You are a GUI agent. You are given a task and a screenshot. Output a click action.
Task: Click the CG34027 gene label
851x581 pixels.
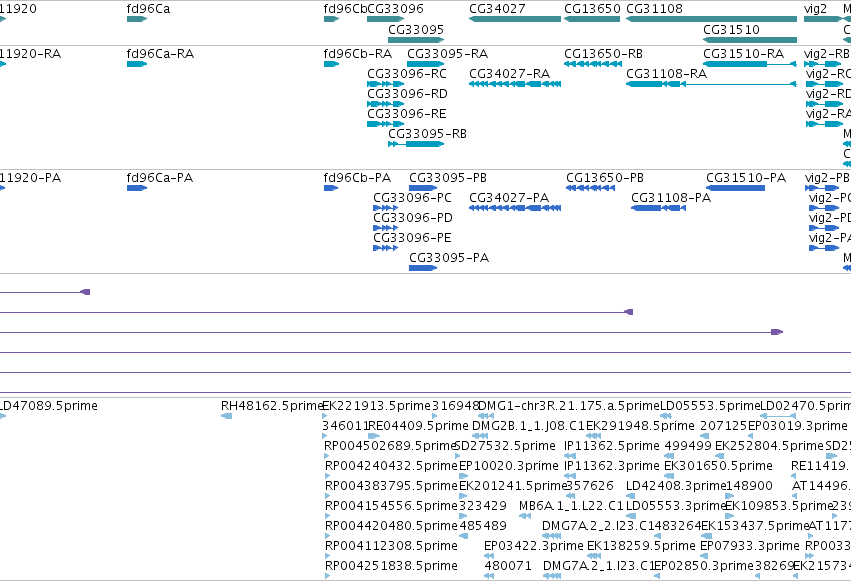(497, 9)
